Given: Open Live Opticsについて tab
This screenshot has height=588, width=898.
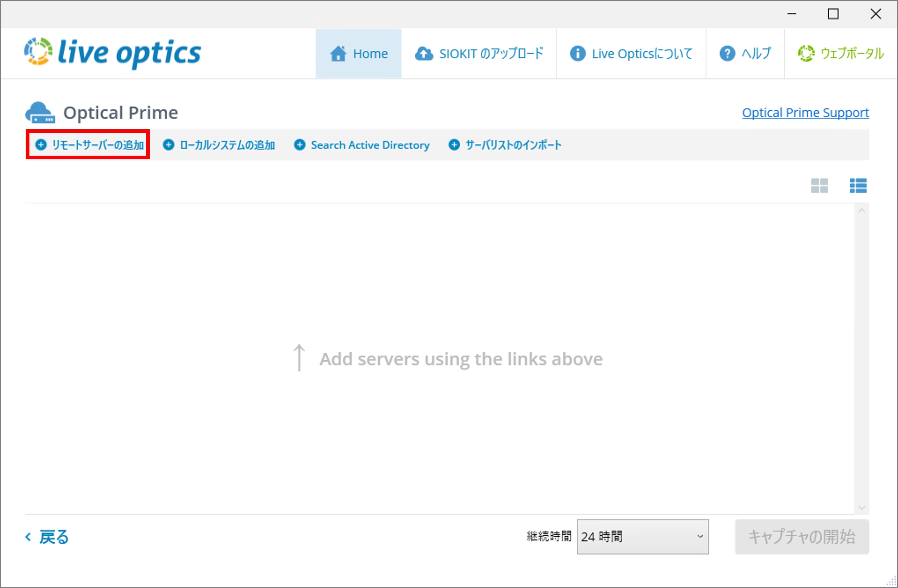Looking at the screenshot, I should tap(631, 54).
